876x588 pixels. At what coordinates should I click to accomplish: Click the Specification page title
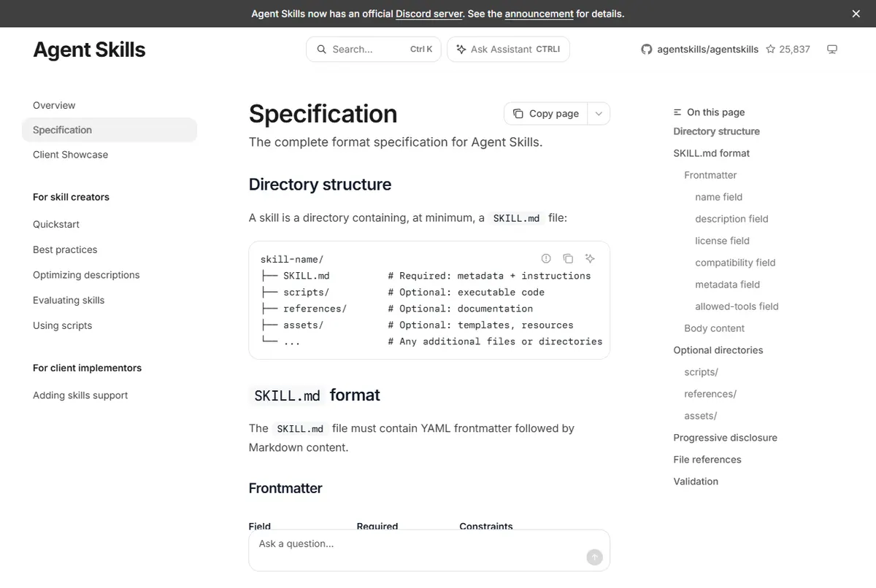[x=323, y=115]
